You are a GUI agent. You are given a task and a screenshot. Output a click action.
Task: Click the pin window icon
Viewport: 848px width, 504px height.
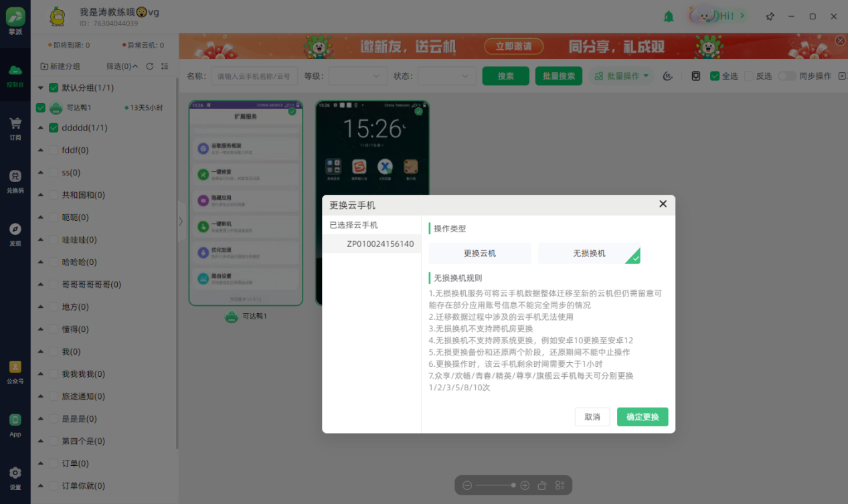[x=770, y=16]
